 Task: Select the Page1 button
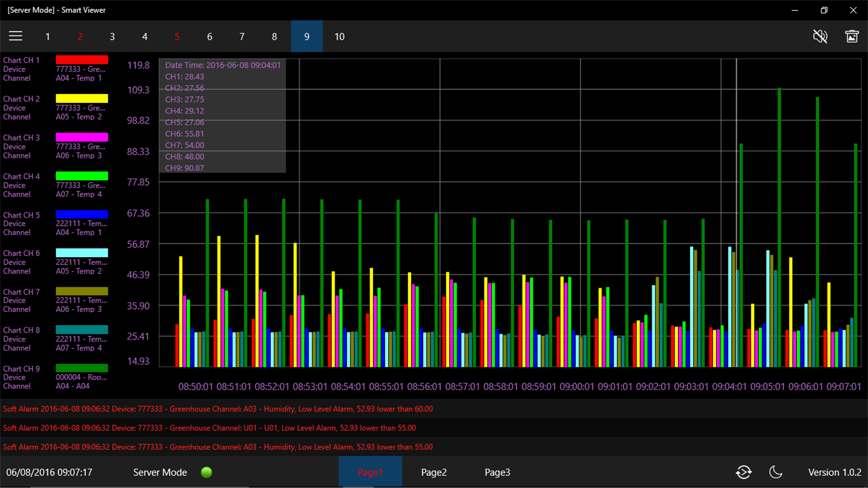[370, 472]
